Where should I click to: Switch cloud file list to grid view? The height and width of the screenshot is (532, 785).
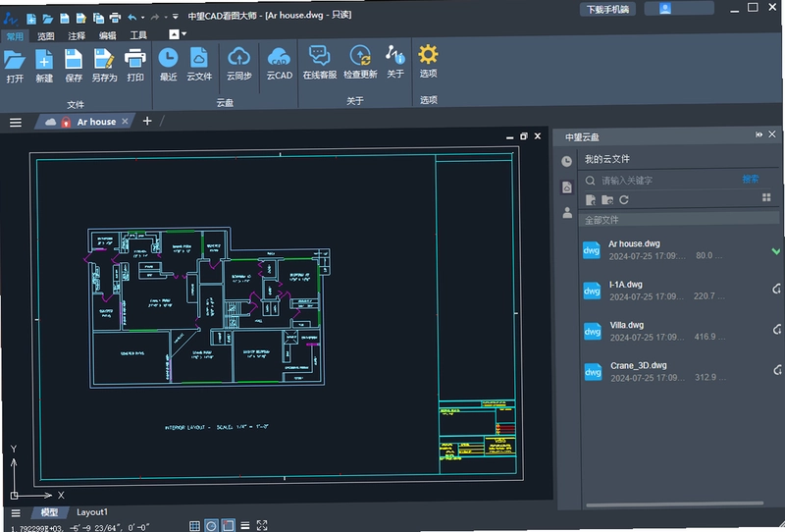pos(766,197)
